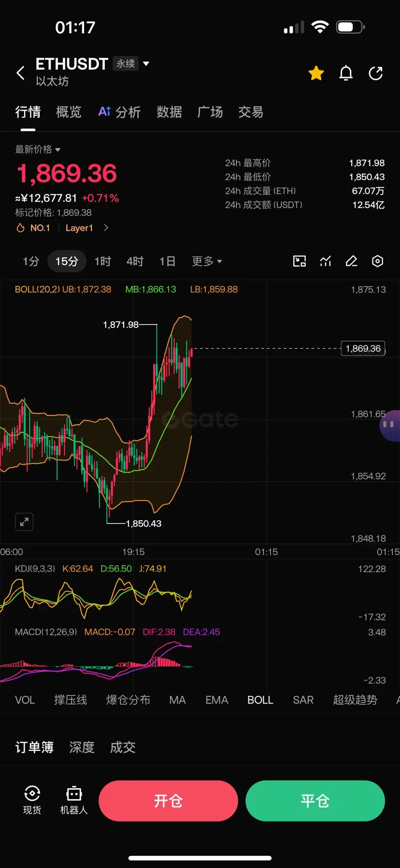Switch to the 深度 tab
The height and width of the screenshot is (868, 400).
click(82, 747)
